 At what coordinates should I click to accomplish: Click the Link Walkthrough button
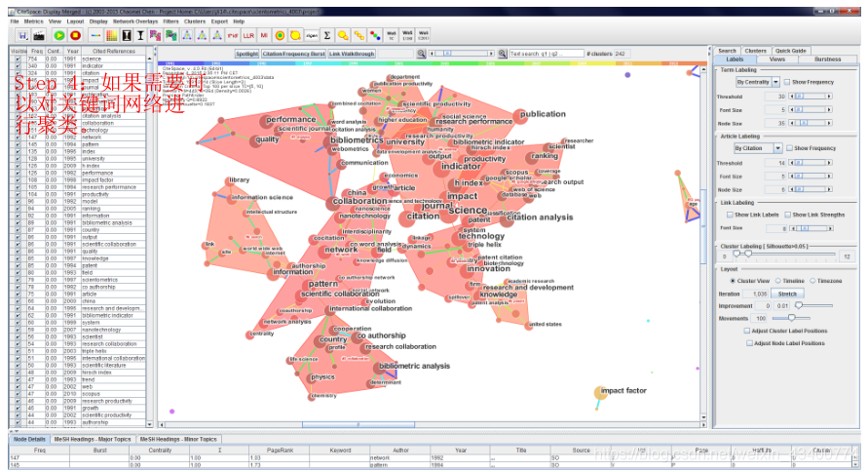[352, 54]
